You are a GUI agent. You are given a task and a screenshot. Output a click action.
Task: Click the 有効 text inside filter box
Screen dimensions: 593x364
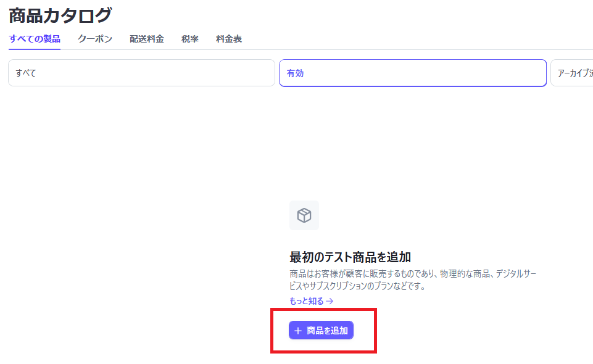[x=295, y=73]
